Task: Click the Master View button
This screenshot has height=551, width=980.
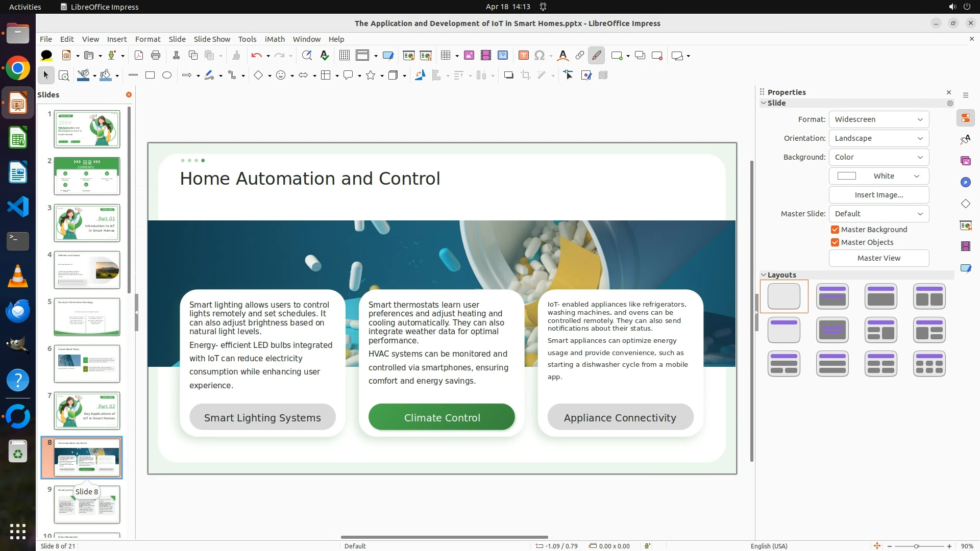Action: [878, 258]
